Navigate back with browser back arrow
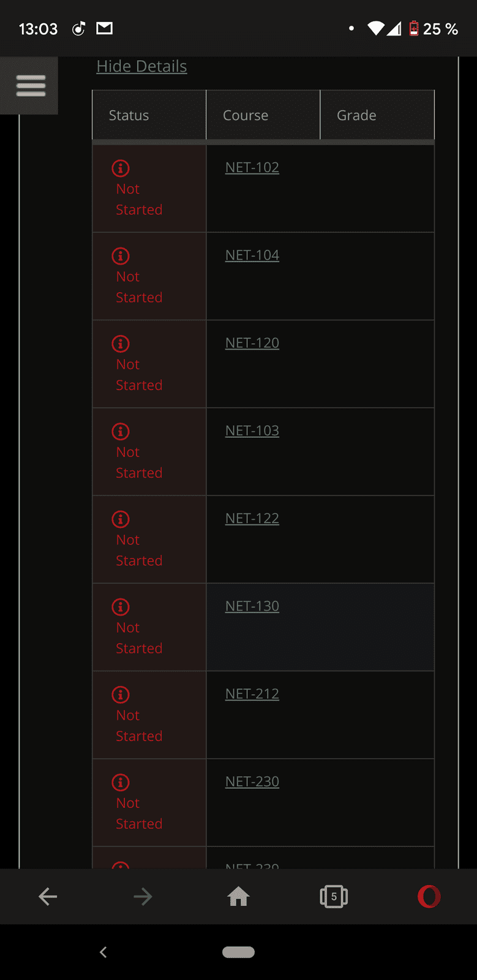The image size is (477, 980). click(48, 897)
